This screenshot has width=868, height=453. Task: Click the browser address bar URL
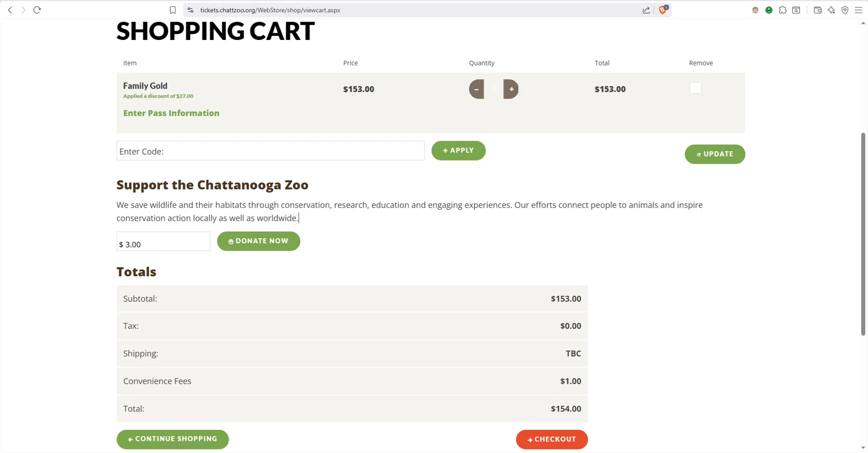[x=270, y=10]
